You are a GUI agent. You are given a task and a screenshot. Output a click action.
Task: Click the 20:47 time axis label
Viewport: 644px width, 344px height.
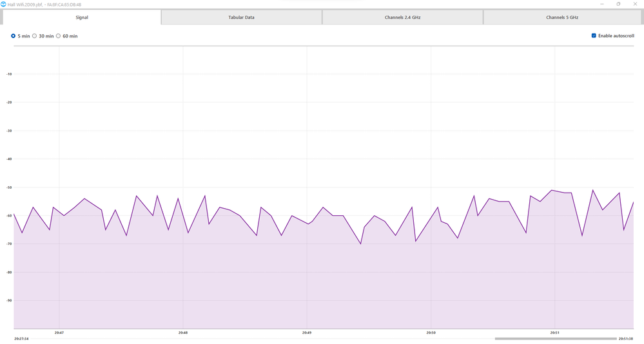59,332
